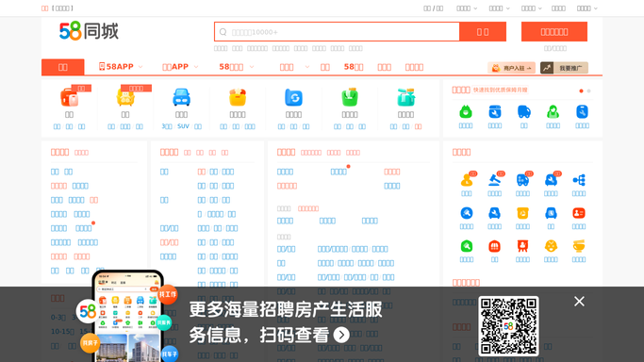Open the last dropdown in top bar
The height and width of the screenshot is (362, 644).
coord(586,8)
